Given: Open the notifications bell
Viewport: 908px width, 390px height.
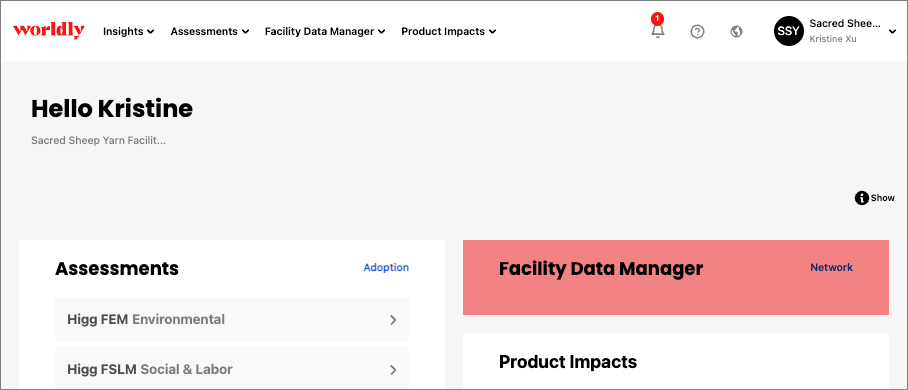Looking at the screenshot, I should [x=657, y=31].
